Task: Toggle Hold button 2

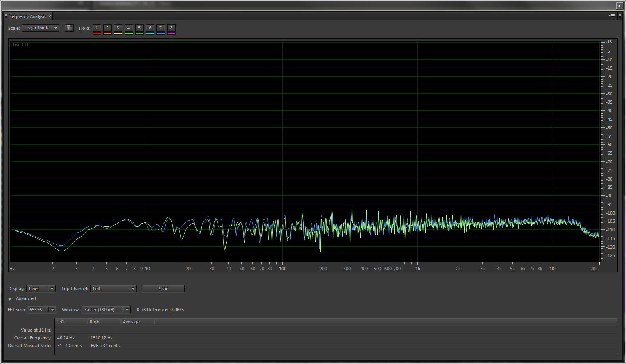Action: point(107,28)
